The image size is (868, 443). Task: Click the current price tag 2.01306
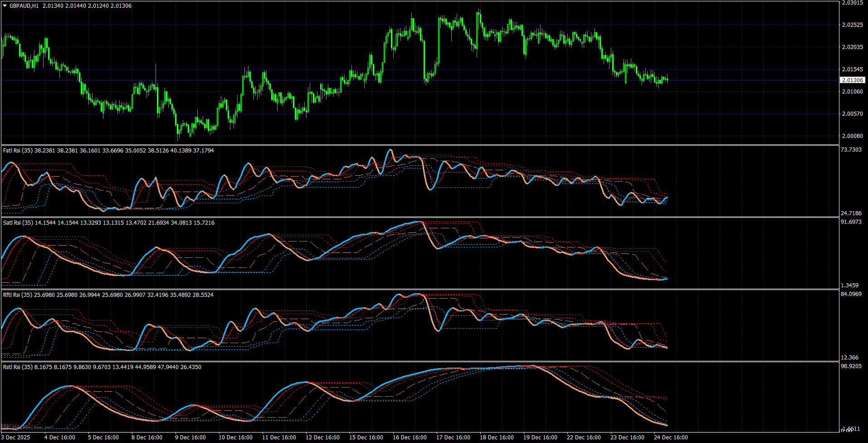click(853, 80)
